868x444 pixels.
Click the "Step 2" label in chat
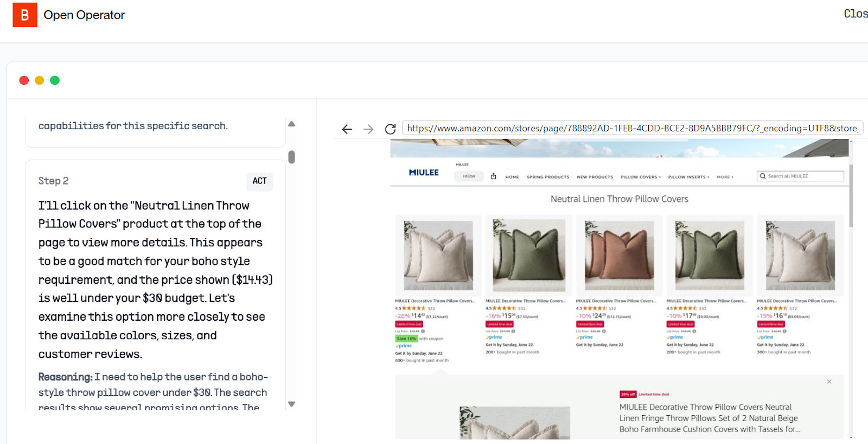pos(53,181)
